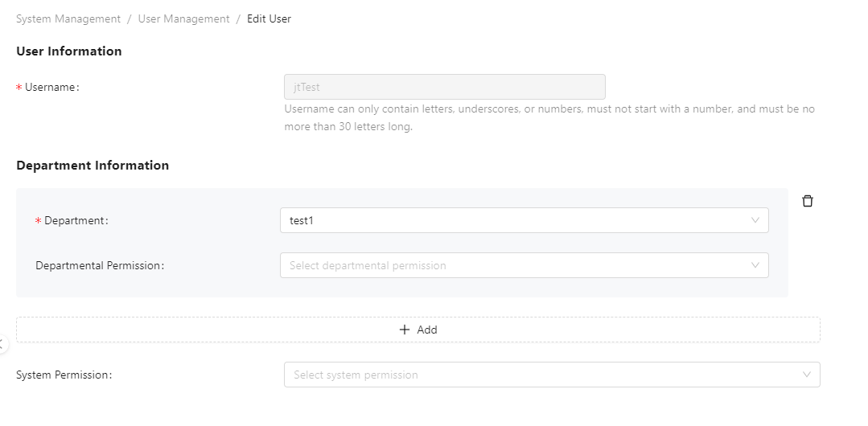
Task: Click the Edit User breadcrumb item
Action: [x=269, y=18]
